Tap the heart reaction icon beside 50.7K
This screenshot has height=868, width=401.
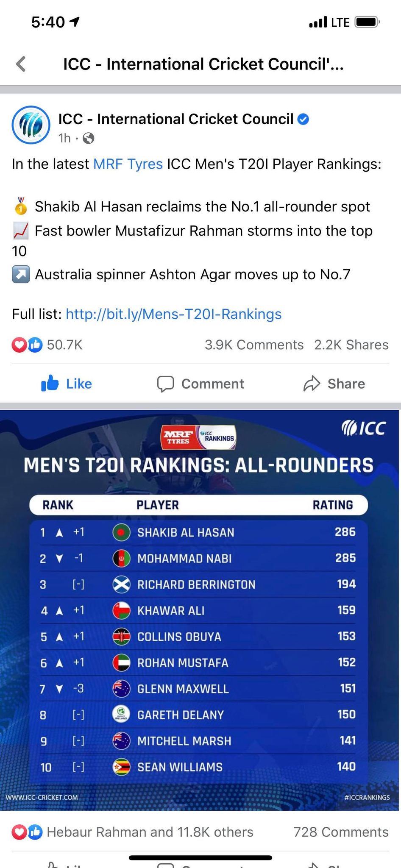pyautogui.click(x=19, y=345)
